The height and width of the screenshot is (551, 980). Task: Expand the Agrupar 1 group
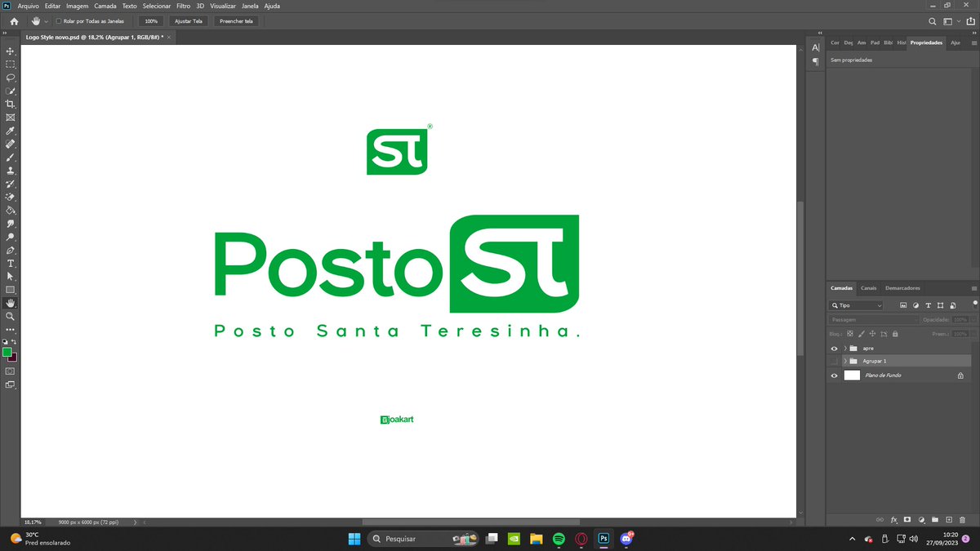845,361
